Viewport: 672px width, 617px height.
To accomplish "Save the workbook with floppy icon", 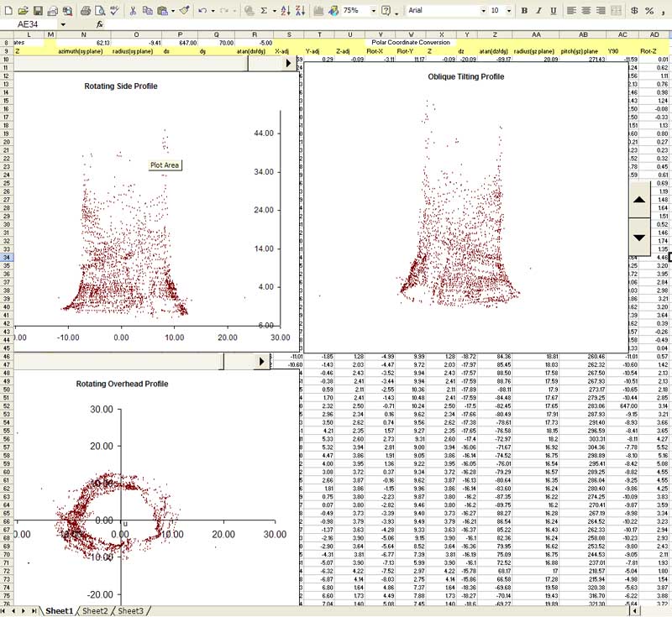I will tap(38, 11).
